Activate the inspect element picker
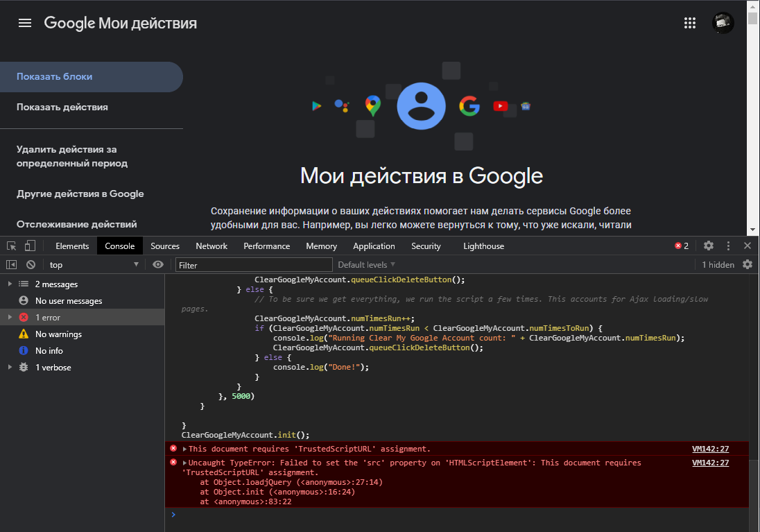760x532 pixels. (12, 246)
